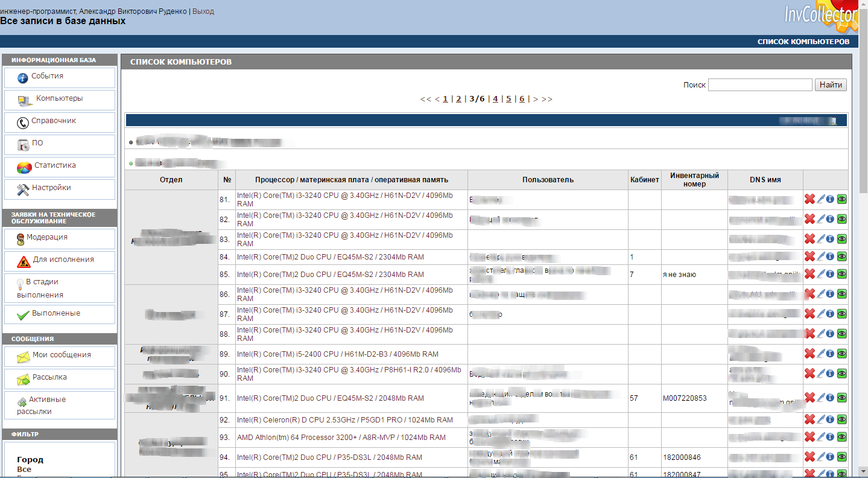The image size is (868, 478).
Task: Click pencil edit icon on row 89
Action: [x=820, y=354]
